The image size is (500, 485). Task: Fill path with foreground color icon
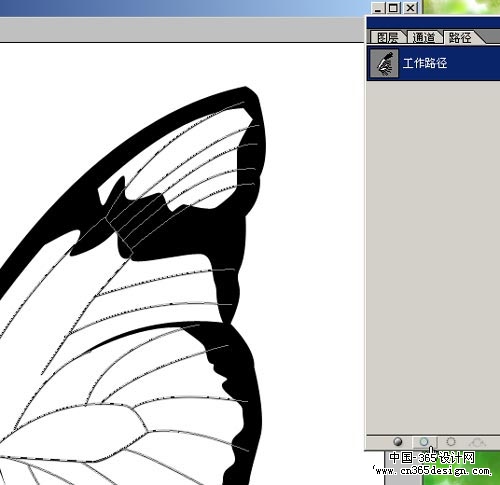[x=397, y=442]
